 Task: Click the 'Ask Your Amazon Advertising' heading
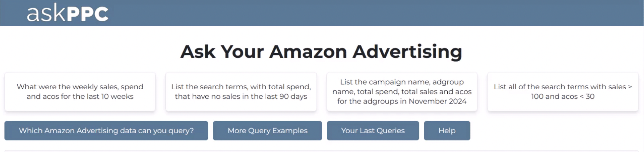(321, 51)
